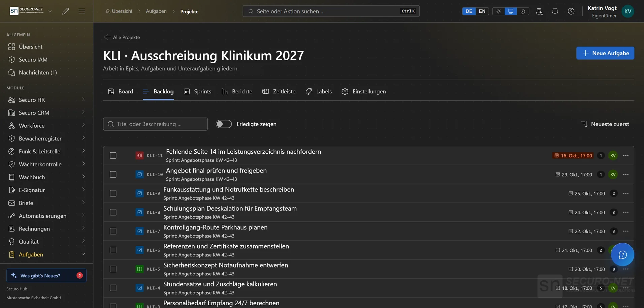Click the story type icon of KLI-5
Image resolution: width=644 pixels, height=308 pixels.
(139, 269)
